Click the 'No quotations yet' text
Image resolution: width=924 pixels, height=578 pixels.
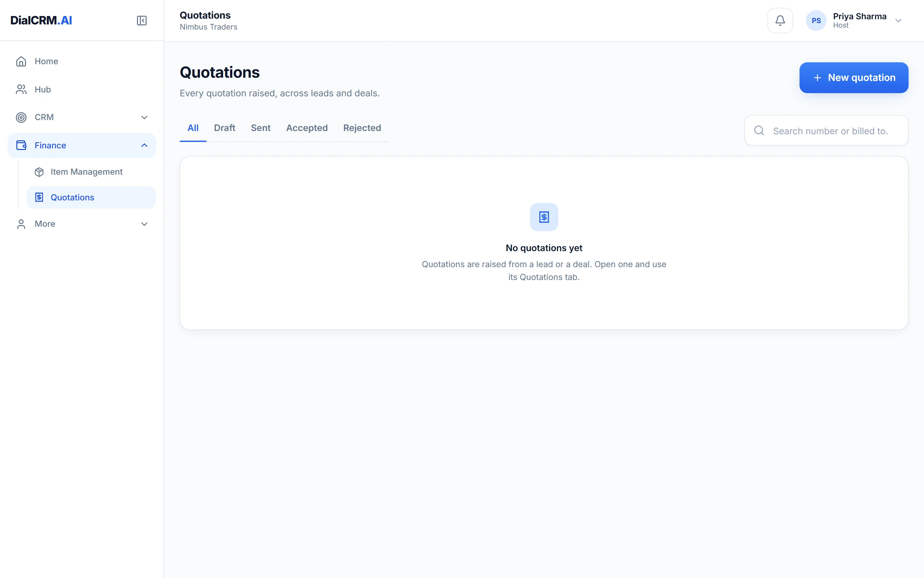click(x=544, y=248)
